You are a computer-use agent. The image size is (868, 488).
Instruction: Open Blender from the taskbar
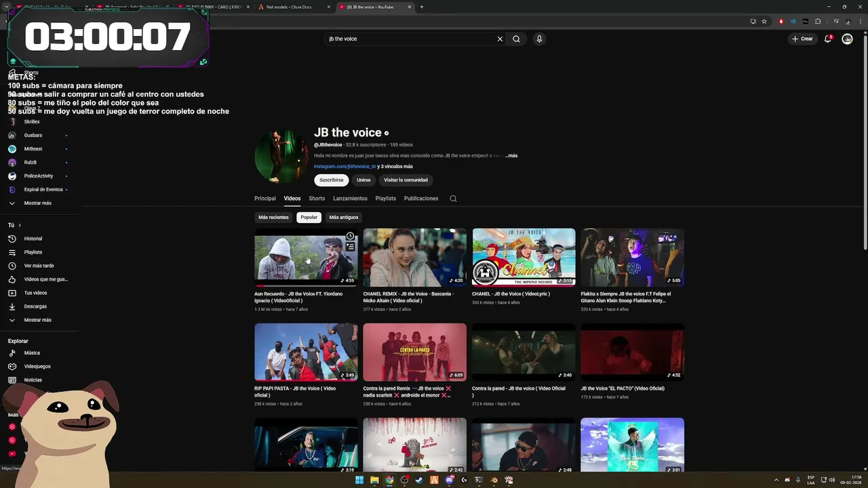coord(494,480)
